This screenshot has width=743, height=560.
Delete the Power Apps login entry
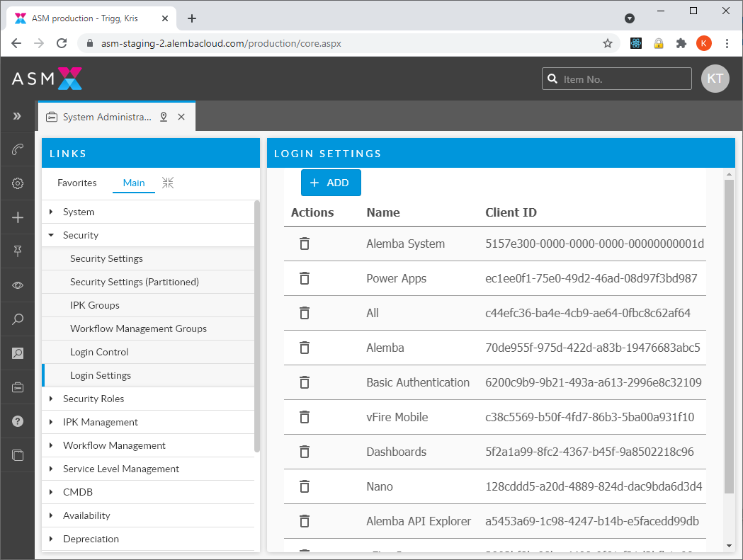tap(305, 278)
